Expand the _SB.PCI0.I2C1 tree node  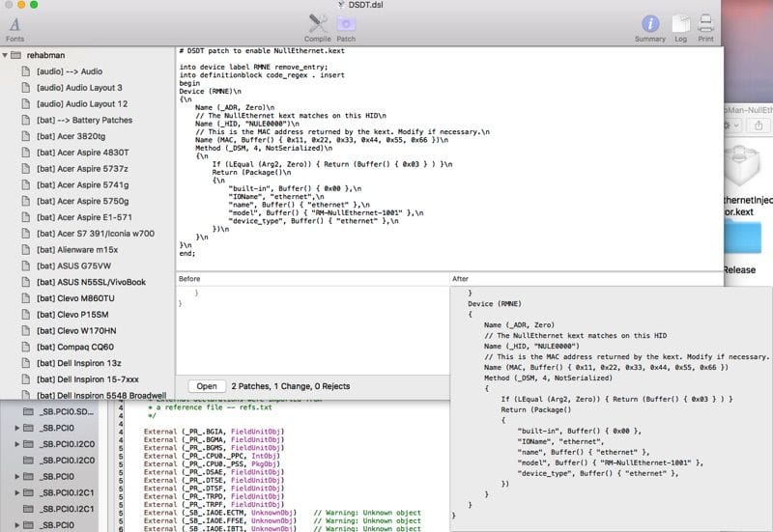coord(17,491)
